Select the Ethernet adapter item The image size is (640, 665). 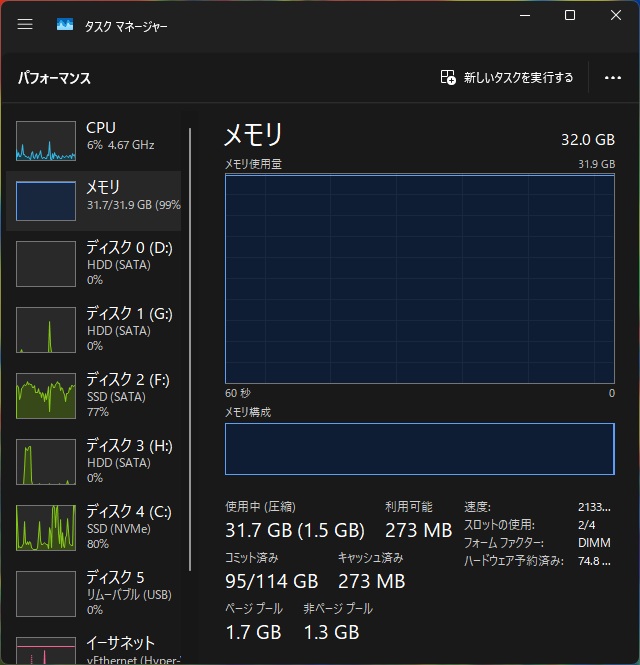95,648
